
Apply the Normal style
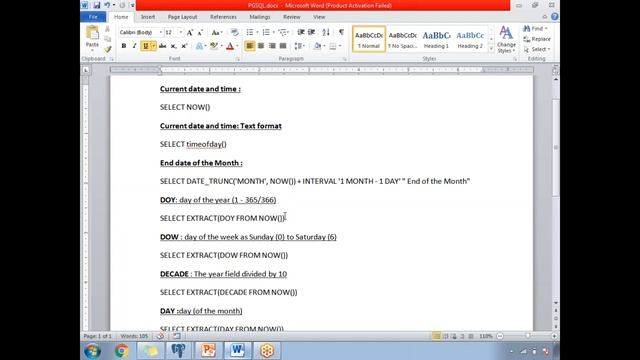point(369,39)
